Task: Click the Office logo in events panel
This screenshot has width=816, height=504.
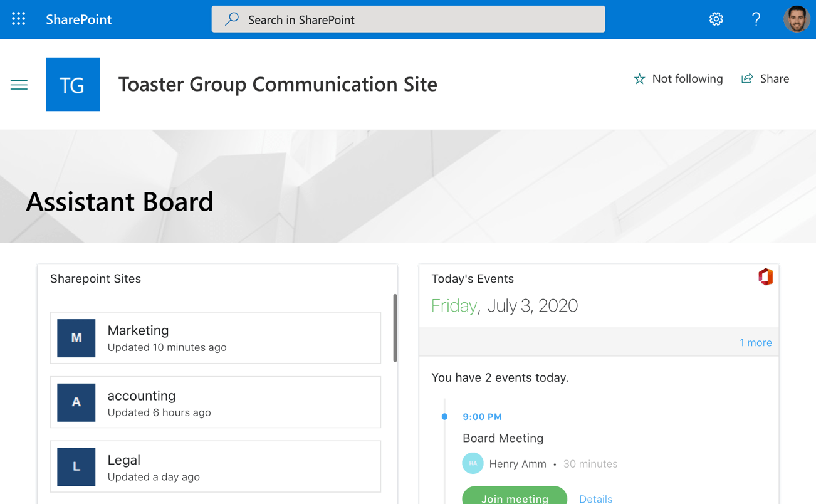Action: click(765, 277)
